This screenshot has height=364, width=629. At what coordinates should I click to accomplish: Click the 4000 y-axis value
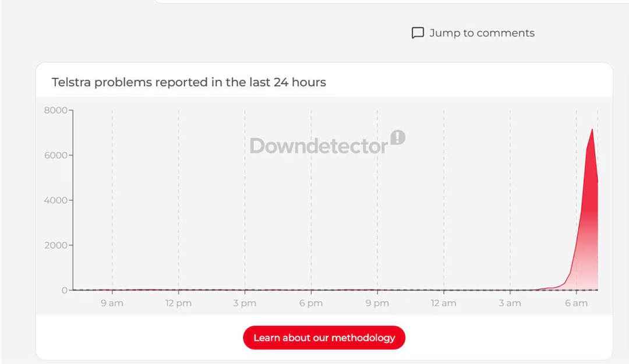pyautogui.click(x=56, y=200)
